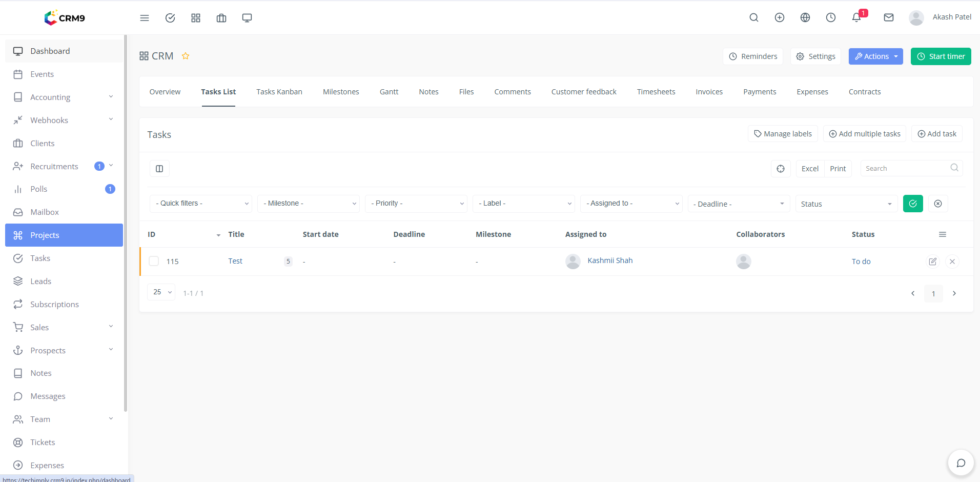The height and width of the screenshot is (482, 980).
Task: Open the Actions dropdown button
Action: (x=875, y=56)
